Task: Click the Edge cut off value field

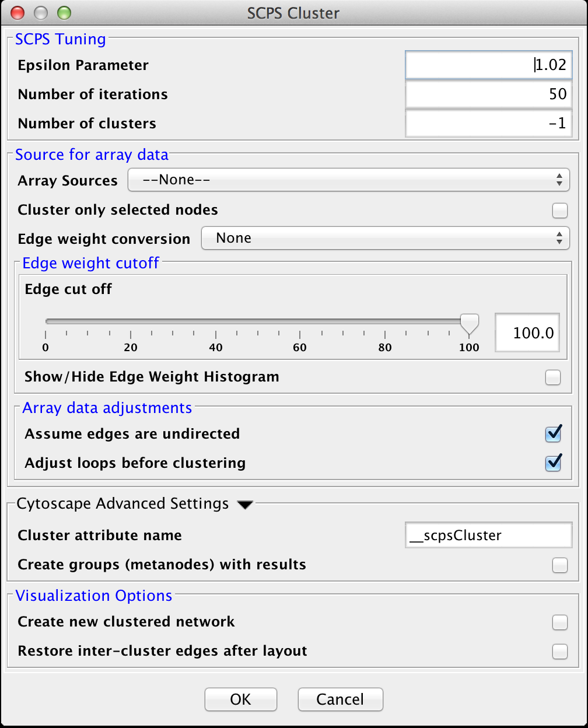Action: [527, 333]
